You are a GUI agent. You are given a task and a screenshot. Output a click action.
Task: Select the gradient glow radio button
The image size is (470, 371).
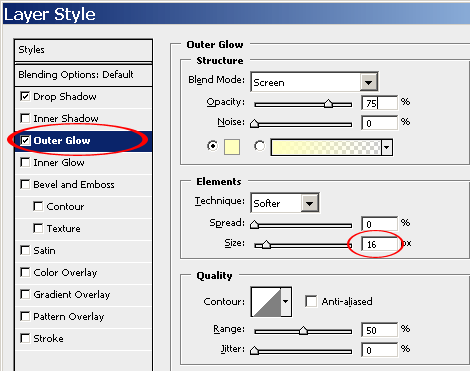point(259,146)
